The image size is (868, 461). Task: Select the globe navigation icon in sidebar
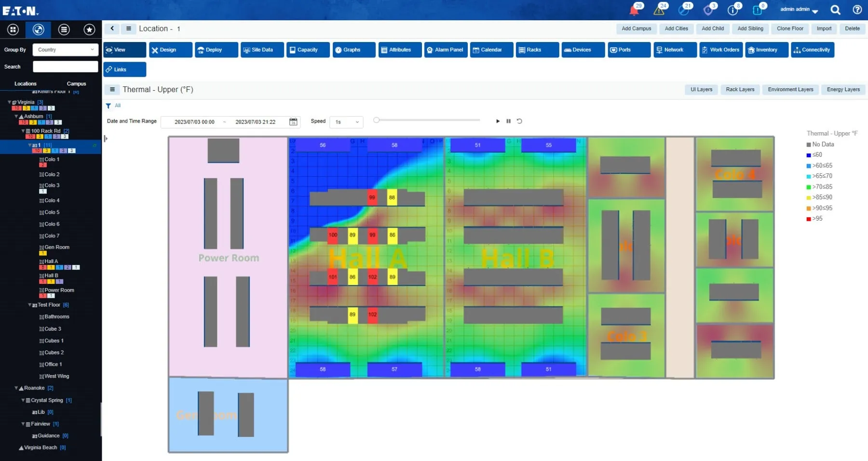(38, 29)
